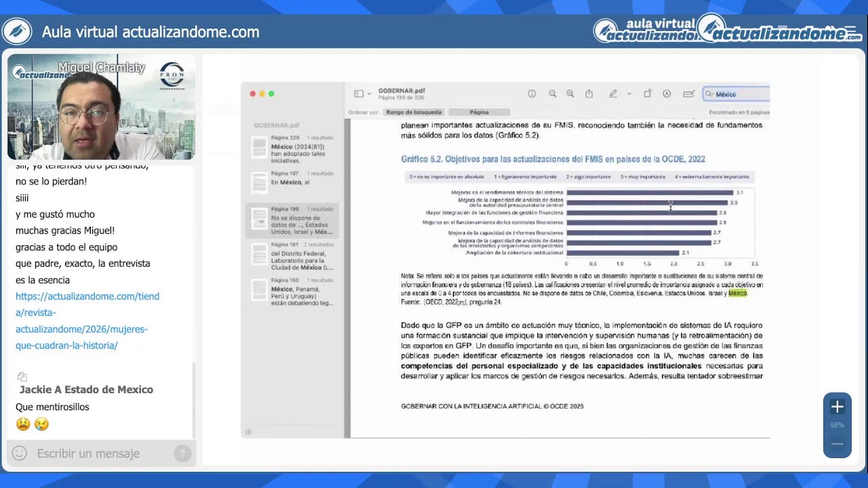Click the chat panel scrollbar
Viewport: 868px width, 488px height.
pos(193,400)
